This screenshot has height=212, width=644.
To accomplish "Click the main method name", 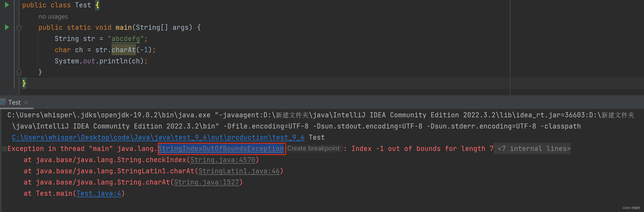I will tap(124, 27).
